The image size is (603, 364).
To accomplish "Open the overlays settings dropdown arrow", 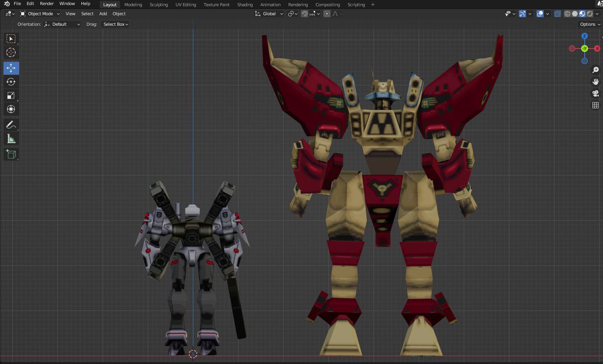I will click(547, 14).
